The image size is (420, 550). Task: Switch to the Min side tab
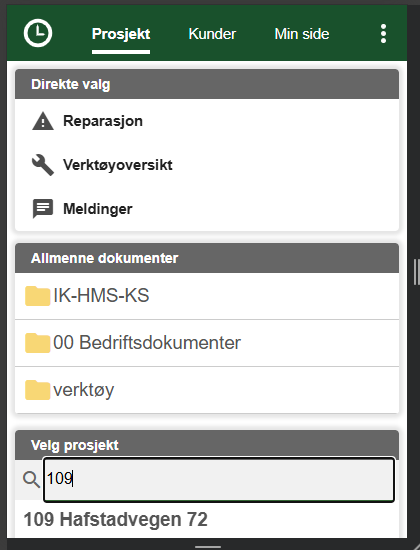coord(302,34)
